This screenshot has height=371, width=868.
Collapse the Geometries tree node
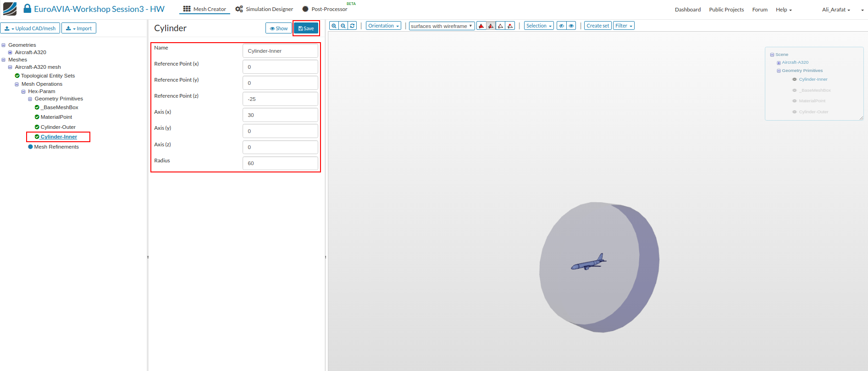point(4,45)
